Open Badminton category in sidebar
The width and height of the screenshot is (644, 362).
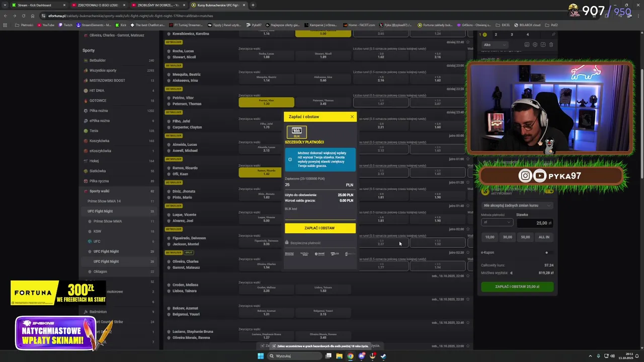point(119,312)
